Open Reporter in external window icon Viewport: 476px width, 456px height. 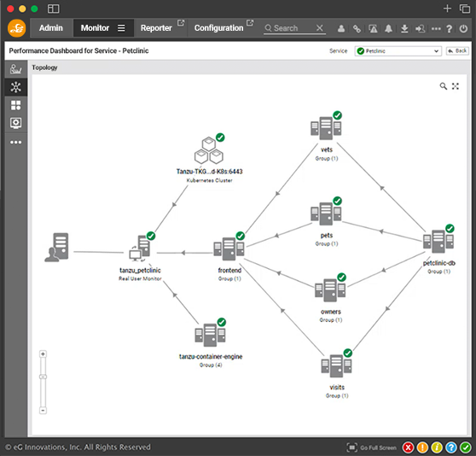click(181, 23)
